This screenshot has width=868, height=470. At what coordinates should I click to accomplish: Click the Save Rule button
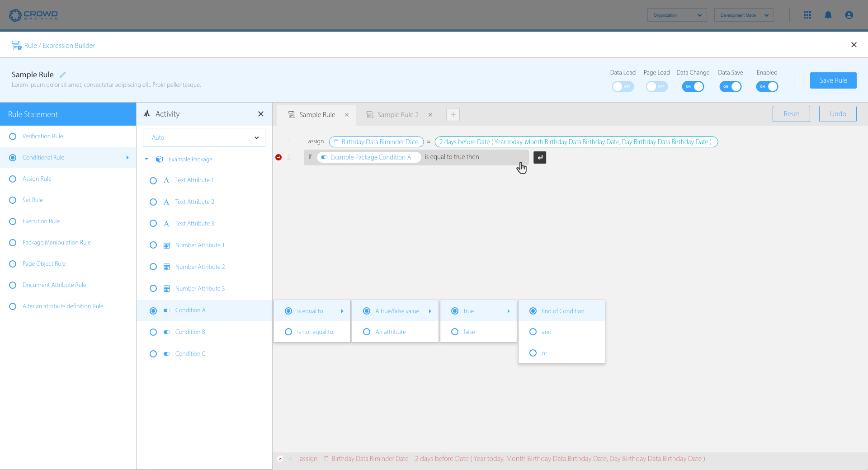(x=833, y=80)
